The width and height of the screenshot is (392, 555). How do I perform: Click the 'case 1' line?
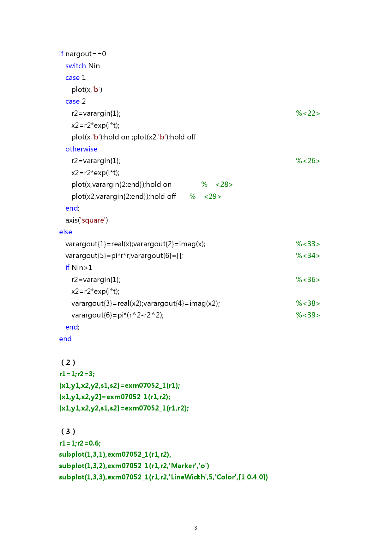point(75,78)
